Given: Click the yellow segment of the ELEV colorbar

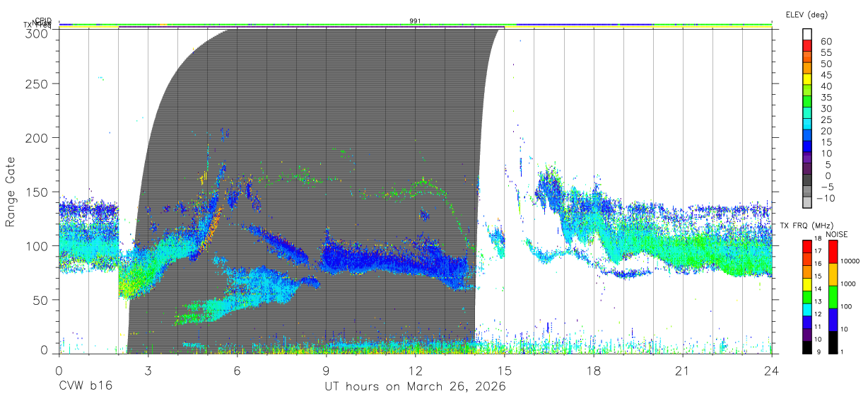Looking at the screenshot, I should coord(807,80).
